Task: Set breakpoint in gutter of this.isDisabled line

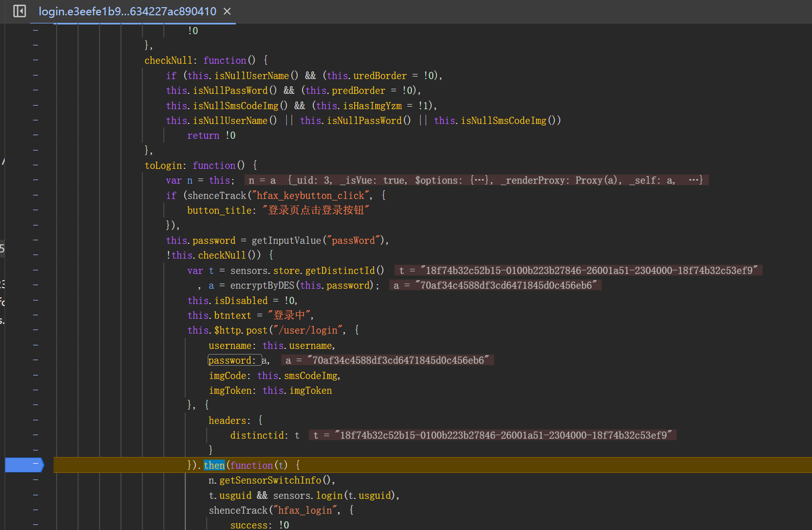Action: 36,300
